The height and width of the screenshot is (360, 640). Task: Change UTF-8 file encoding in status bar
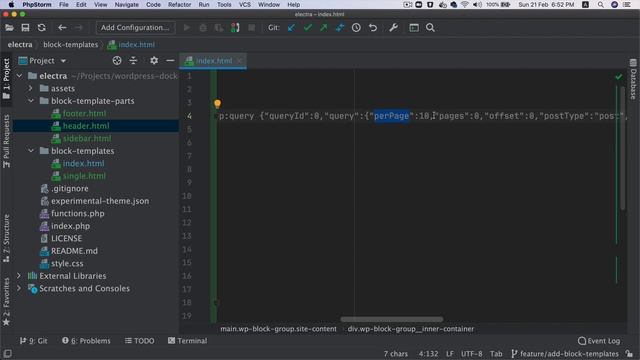point(471,354)
